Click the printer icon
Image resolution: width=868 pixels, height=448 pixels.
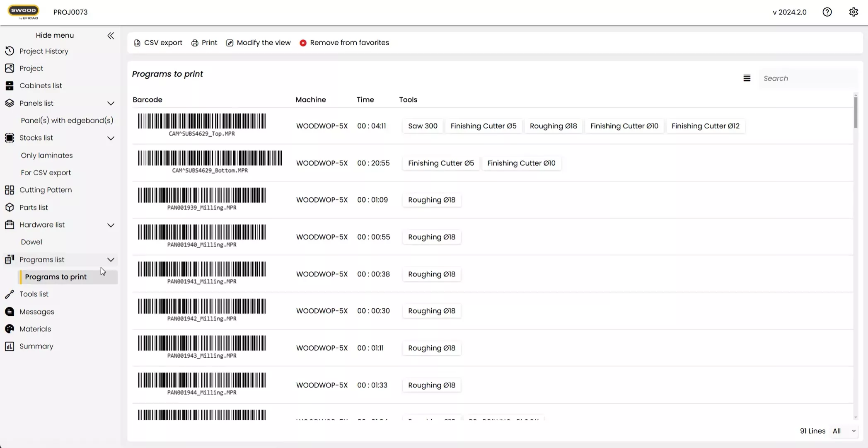click(195, 43)
